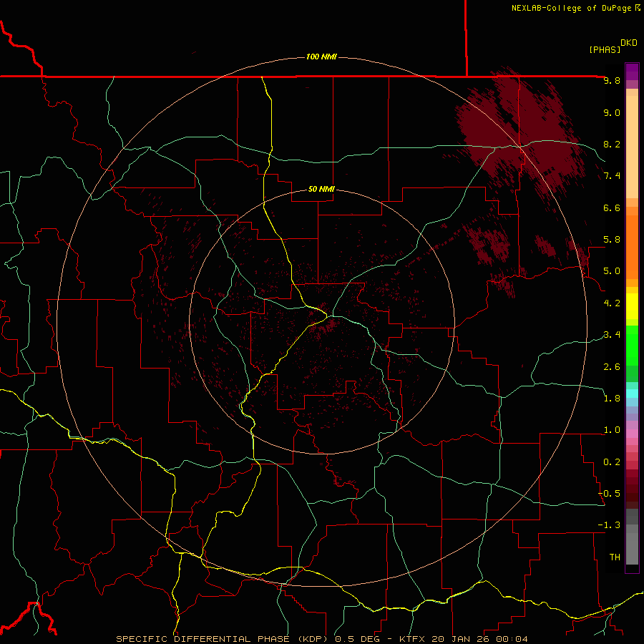Click the yellow swatch on the color bar
The image size is (644, 644).
pyautogui.click(x=632, y=306)
